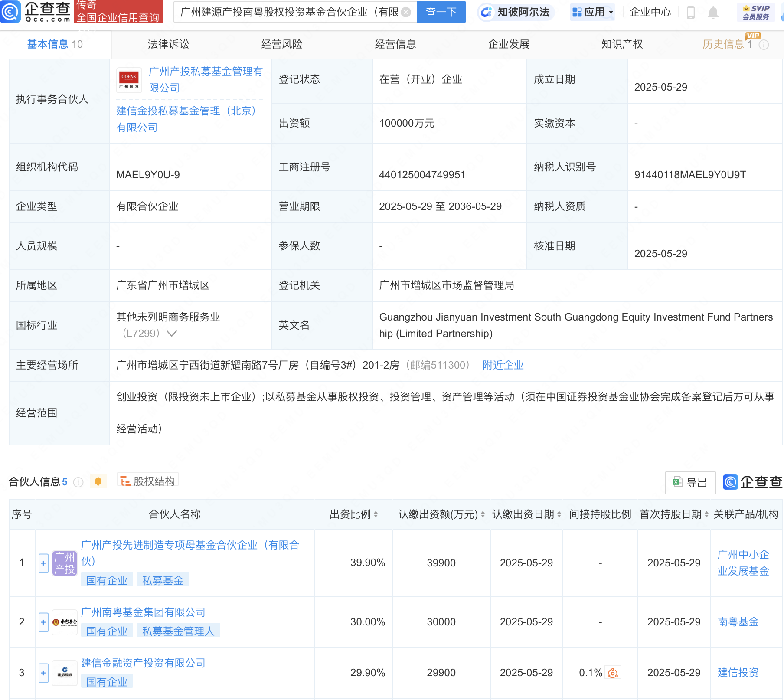Switch to 法律诉讼 tab
The height and width of the screenshot is (700, 784).
(x=168, y=44)
